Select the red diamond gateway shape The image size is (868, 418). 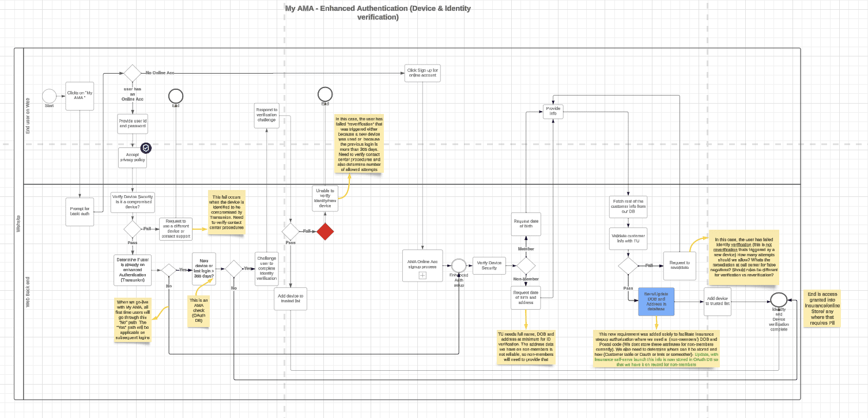point(325,231)
